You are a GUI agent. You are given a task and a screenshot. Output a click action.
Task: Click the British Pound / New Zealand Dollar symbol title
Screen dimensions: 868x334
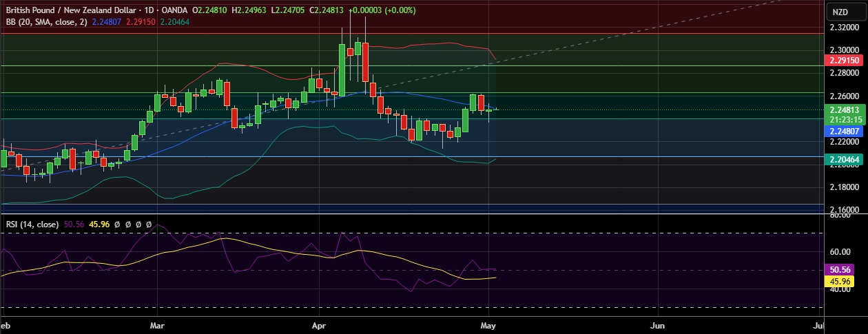(x=72, y=11)
